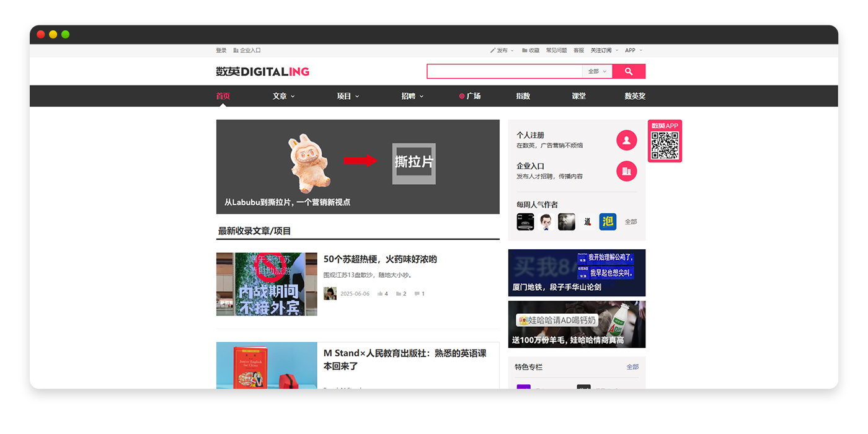Image resolution: width=868 pixels, height=434 pixels.
Task: Open the 个人注册 pink person icon
Action: [626, 140]
